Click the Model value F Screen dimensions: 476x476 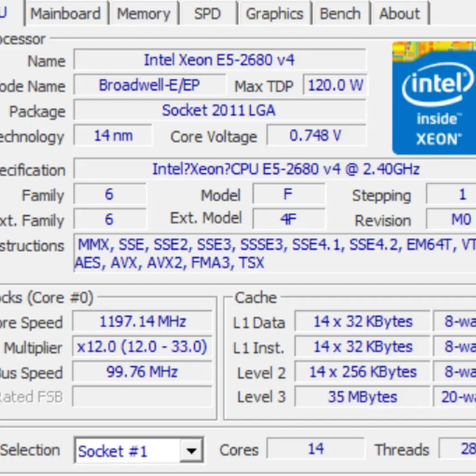click(x=289, y=194)
